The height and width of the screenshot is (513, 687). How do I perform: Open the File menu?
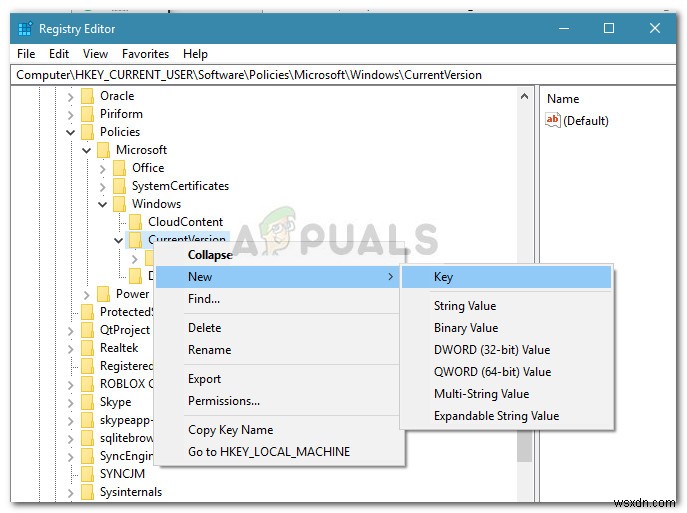click(26, 54)
